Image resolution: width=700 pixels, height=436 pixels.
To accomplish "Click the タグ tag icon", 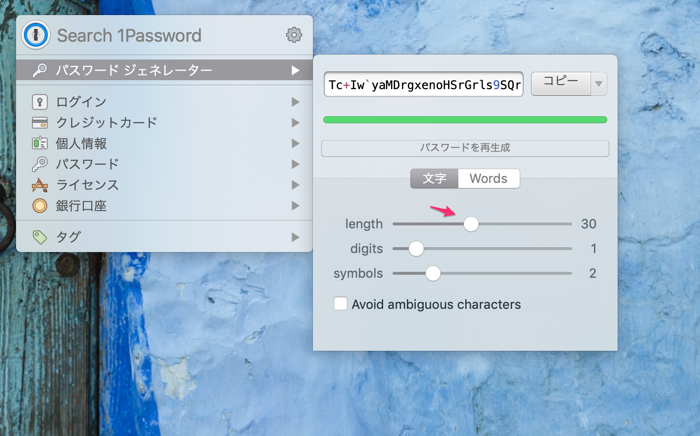I will click(40, 237).
